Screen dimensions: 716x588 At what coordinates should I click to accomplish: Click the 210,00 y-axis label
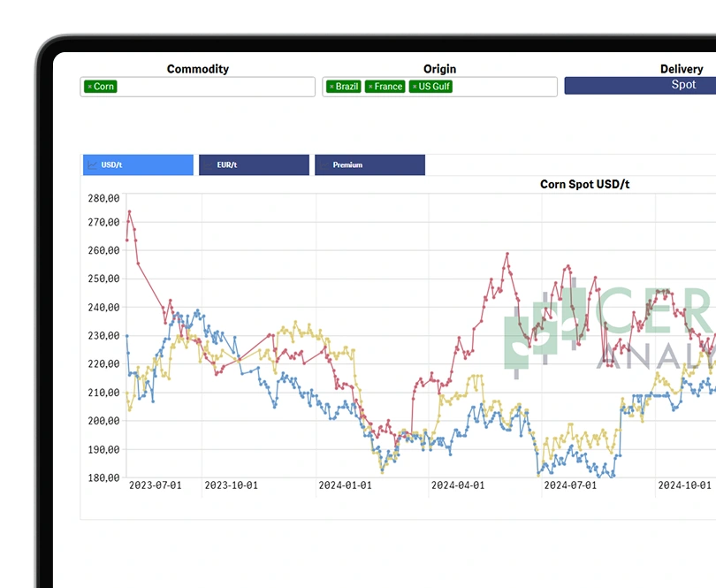pos(103,393)
